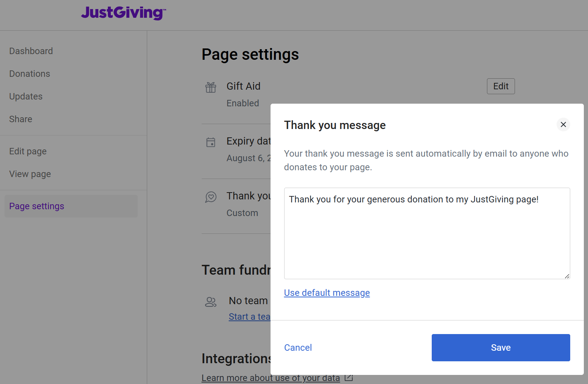Save the thank you message
This screenshot has height=384, width=588.
[x=501, y=348]
